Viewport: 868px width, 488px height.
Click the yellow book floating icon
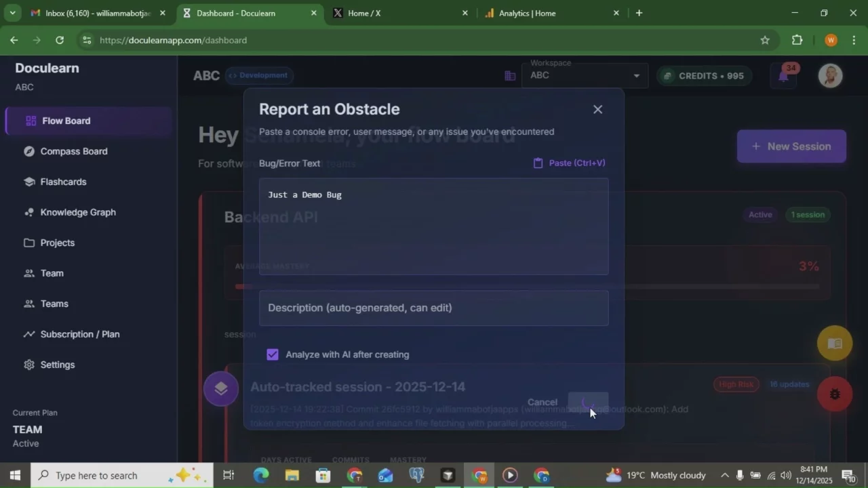834,344
